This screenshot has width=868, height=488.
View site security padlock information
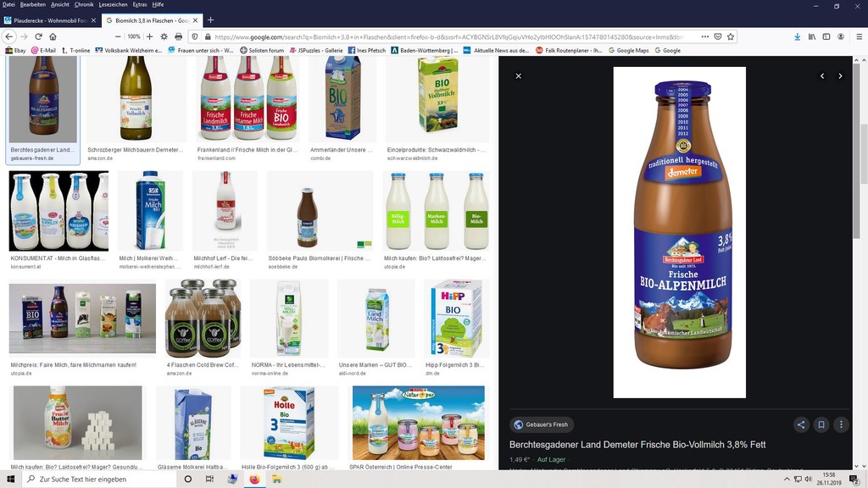coord(208,36)
